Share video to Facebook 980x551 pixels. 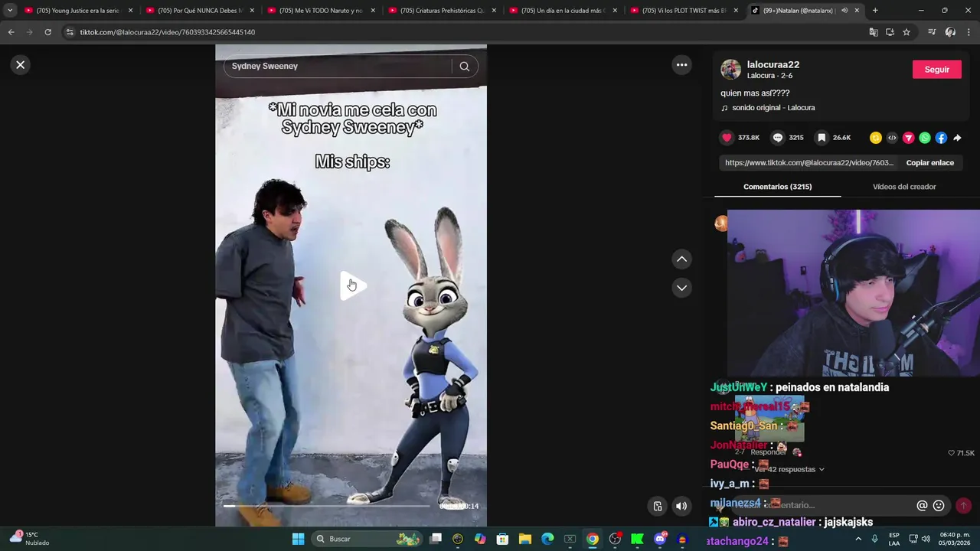tap(941, 138)
